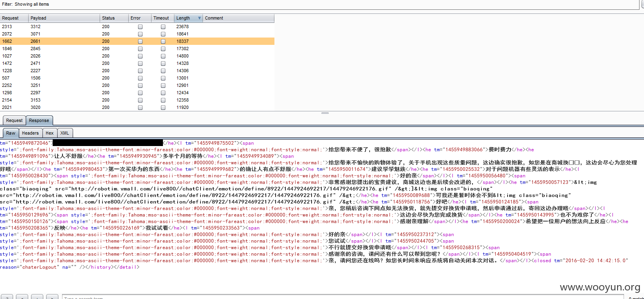Switch to the Response tab
This screenshot has width=644, height=299.
click(39, 120)
